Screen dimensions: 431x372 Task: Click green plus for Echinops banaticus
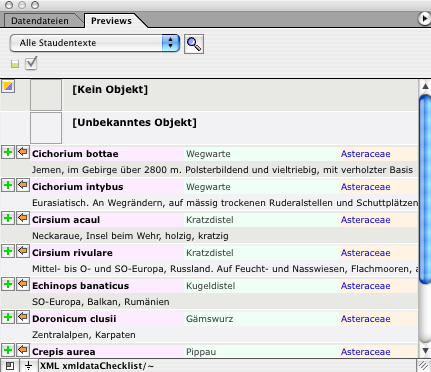tap(8, 284)
